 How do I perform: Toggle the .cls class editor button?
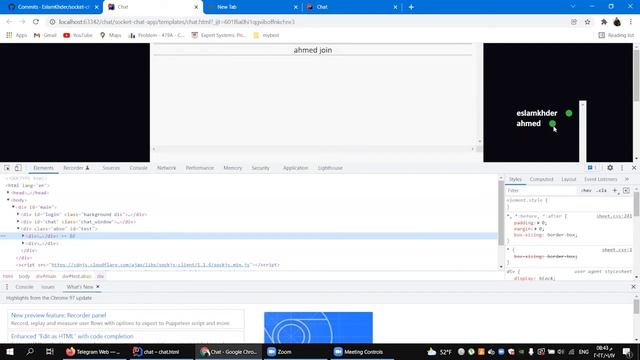pos(601,191)
